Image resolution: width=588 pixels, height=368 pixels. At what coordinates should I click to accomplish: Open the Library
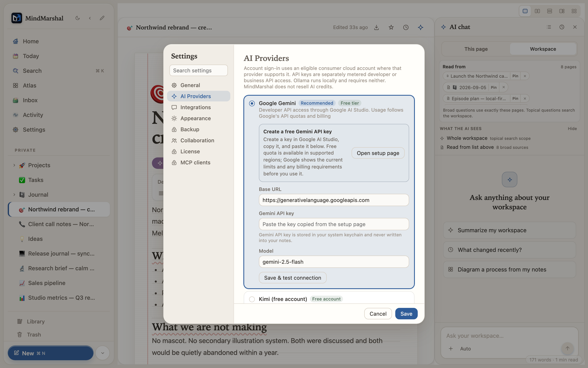click(x=59, y=322)
